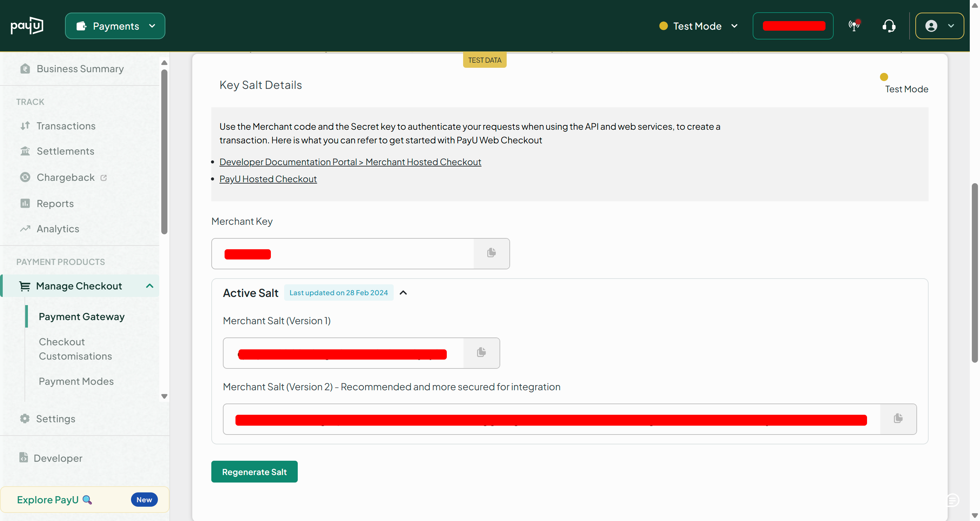This screenshot has width=980, height=521.
Task: Click the Analytics trend line icon
Action: pos(25,228)
